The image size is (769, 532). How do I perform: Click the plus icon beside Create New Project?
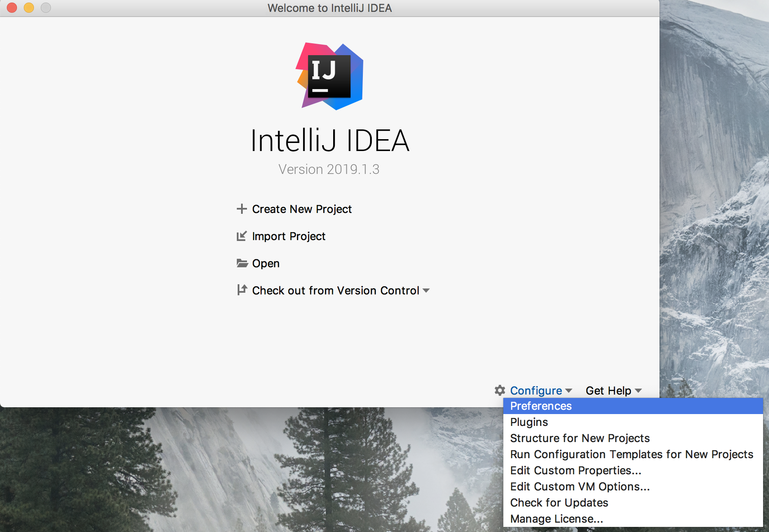click(241, 209)
